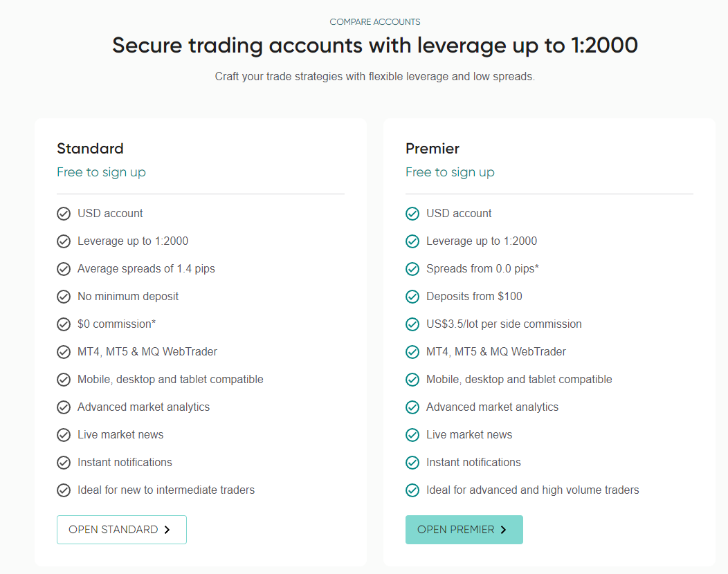Click teal checkmark next to Deposits from $100
Screen dimensions: 728x574
412,297
